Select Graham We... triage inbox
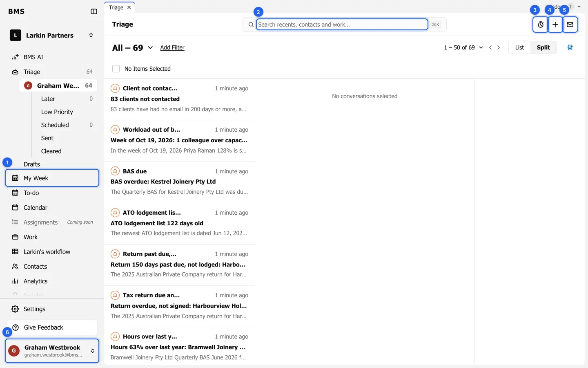Screen dimensions: 588x368 coord(58,85)
